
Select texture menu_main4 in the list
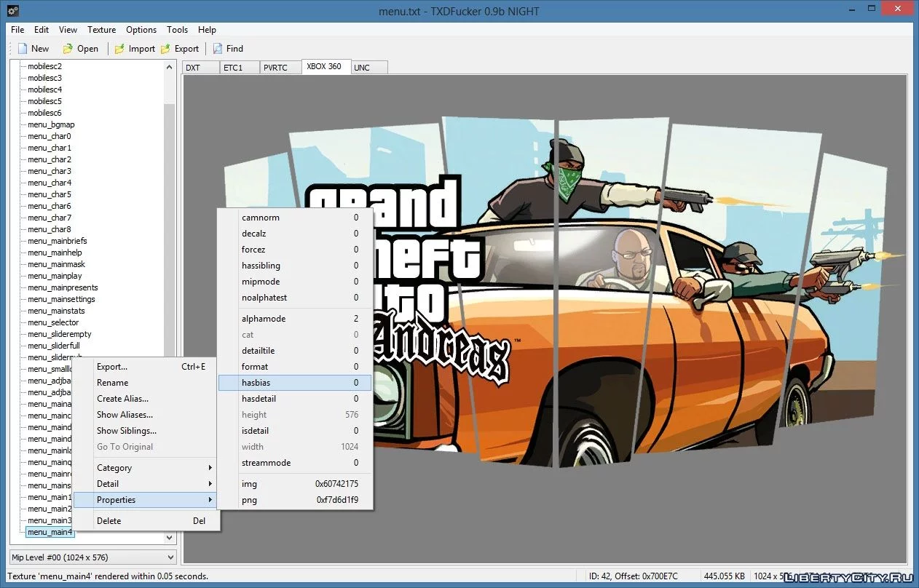[x=50, y=532]
